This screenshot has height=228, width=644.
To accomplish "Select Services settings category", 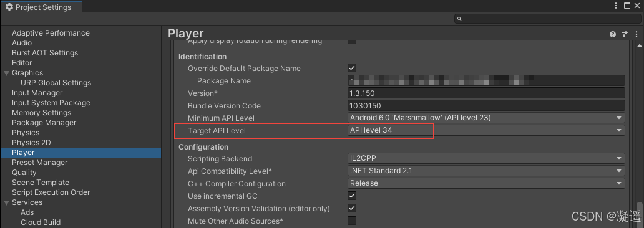I will click(27, 202).
